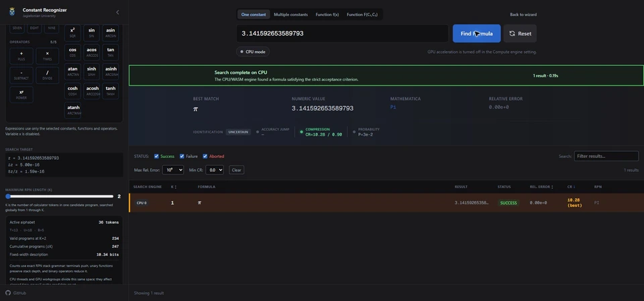Uncheck the Aborted status checkbox
This screenshot has height=301, width=644.
coord(205,157)
